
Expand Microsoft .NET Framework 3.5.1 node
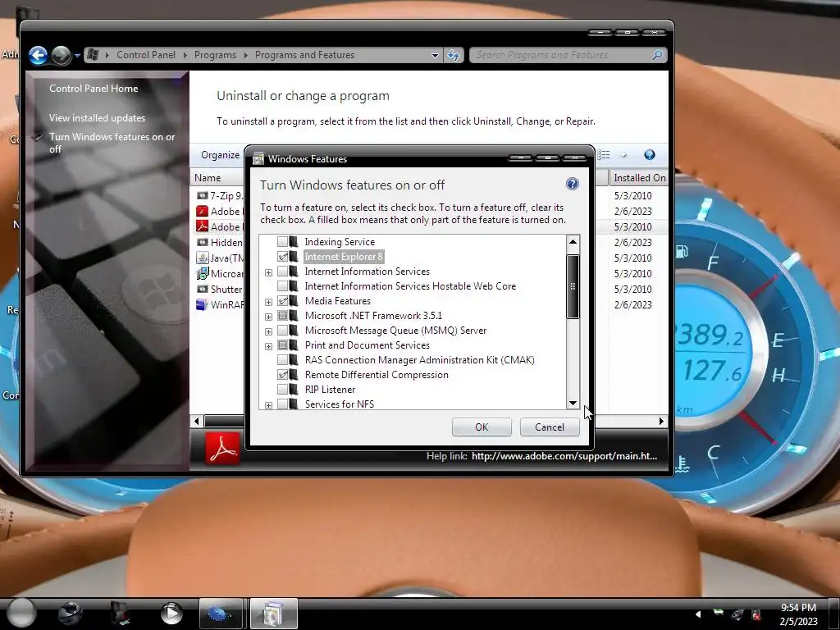pyautogui.click(x=268, y=317)
